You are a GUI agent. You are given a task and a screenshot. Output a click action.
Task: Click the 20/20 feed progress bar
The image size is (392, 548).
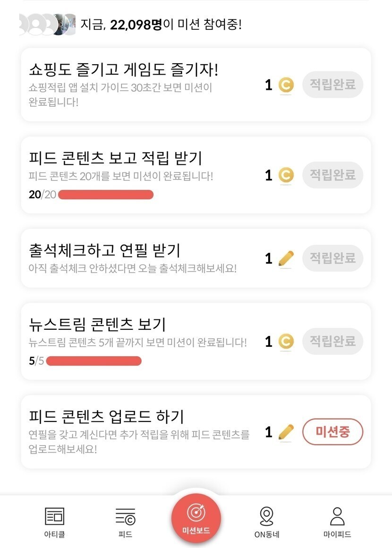pyautogui.click(x=106, y=195)
